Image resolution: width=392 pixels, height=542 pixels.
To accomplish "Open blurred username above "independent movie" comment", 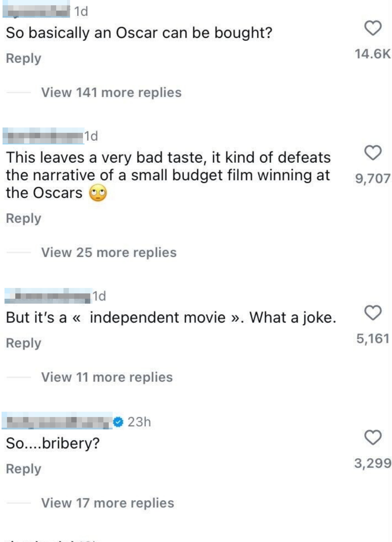I will [48, 296].
